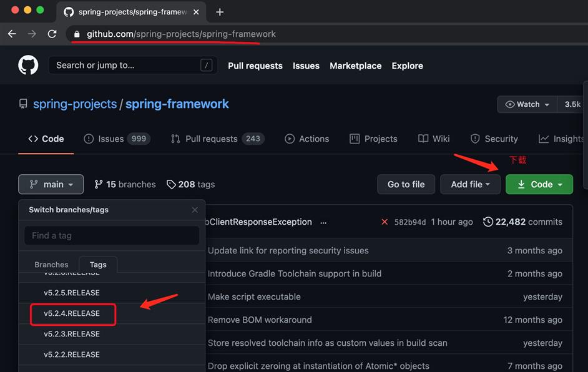This screenshot has width=588, height=372.
Task: Open the Issues repository tab
Action: click(117, 139)
